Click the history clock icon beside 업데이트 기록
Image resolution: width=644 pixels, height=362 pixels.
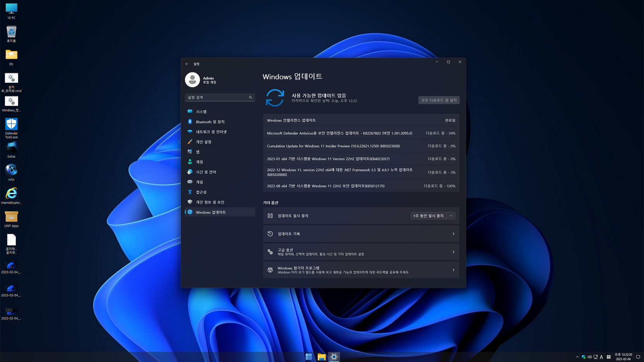pos(270,234)
